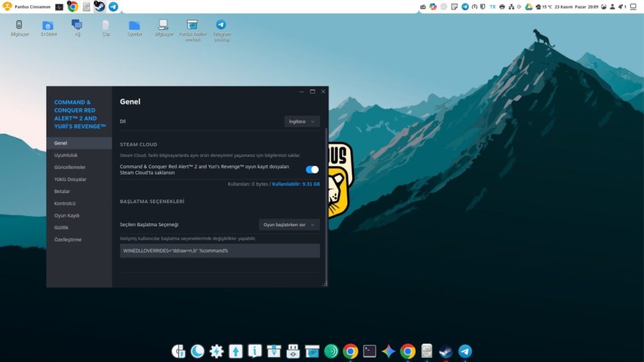Screen dimensions: 644x362
Task: Select the Uyumluluk settings tab
Action: [66, 155]
